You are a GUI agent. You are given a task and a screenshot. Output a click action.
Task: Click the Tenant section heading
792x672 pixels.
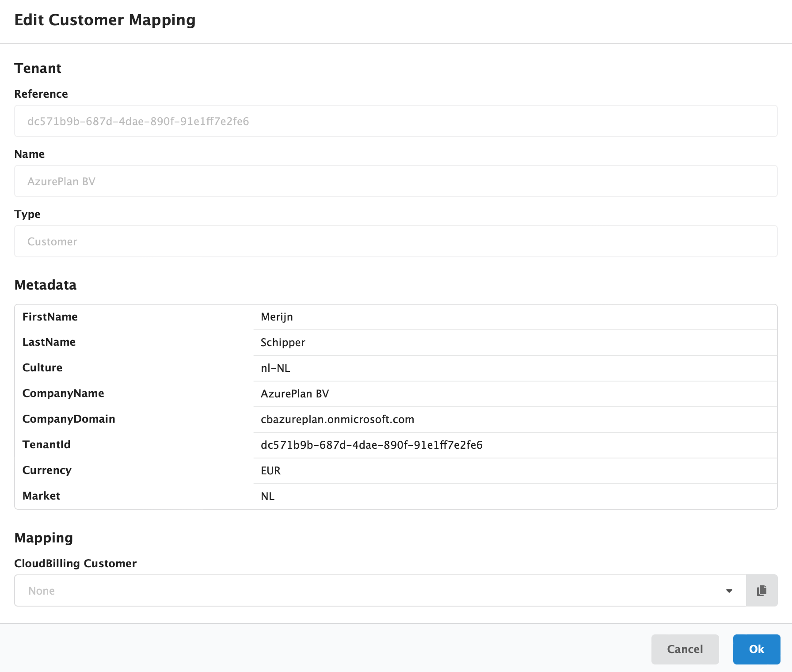38,68
